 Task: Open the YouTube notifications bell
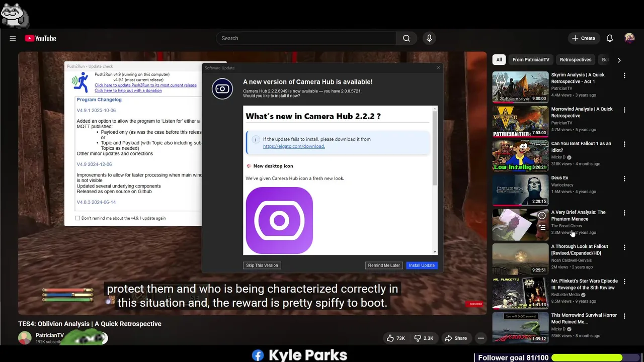[x=610, y=38]
